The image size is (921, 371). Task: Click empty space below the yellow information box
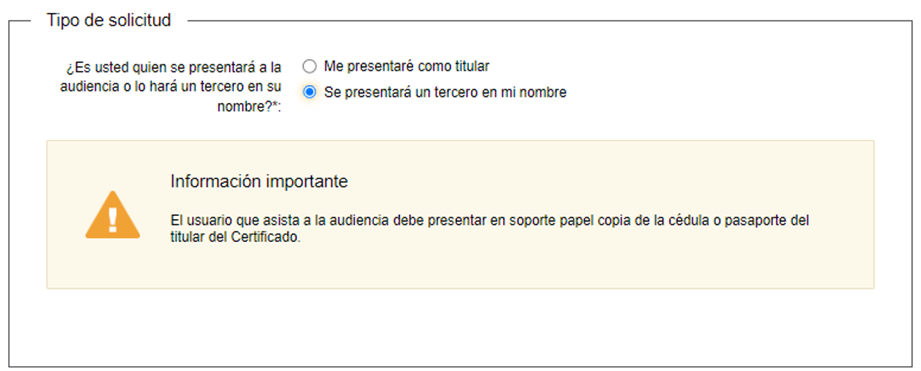point(460,328)
